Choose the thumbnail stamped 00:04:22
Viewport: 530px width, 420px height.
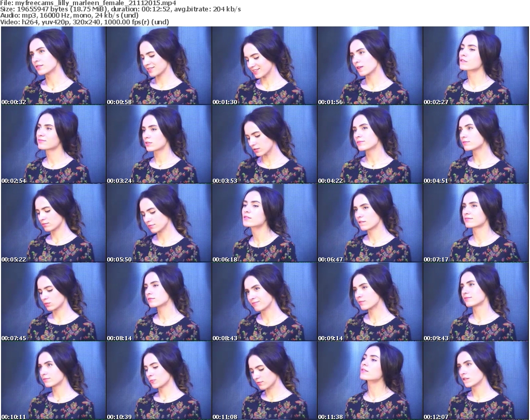point(370,144)
